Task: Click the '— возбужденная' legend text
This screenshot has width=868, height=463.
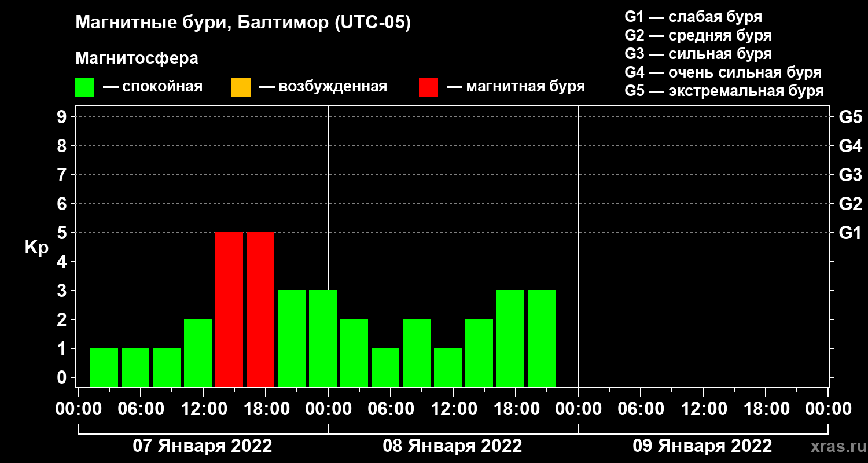Action: click(x=323, y=87)
